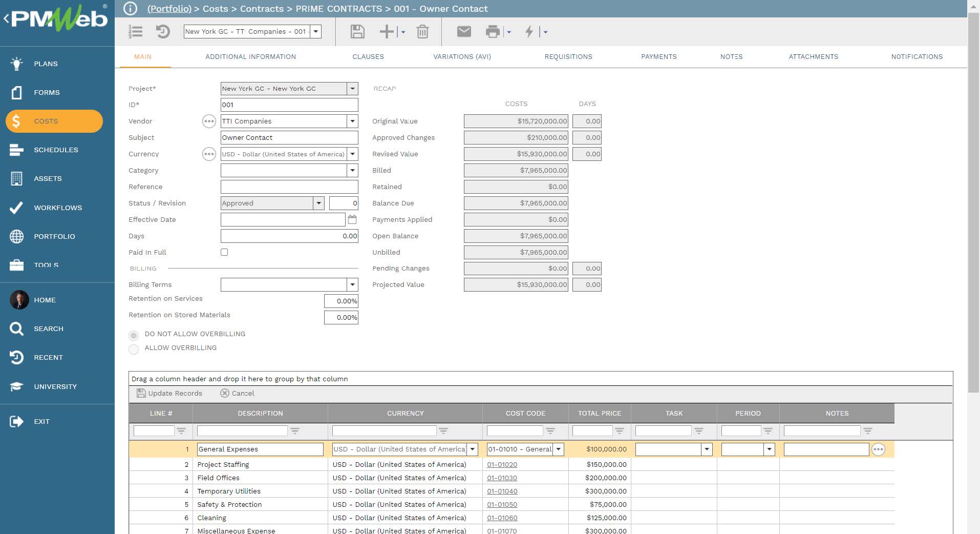Screen dimensions: 980x534
Task: Click the info icon next to Portfolio
Action: [x=131, y=9]
